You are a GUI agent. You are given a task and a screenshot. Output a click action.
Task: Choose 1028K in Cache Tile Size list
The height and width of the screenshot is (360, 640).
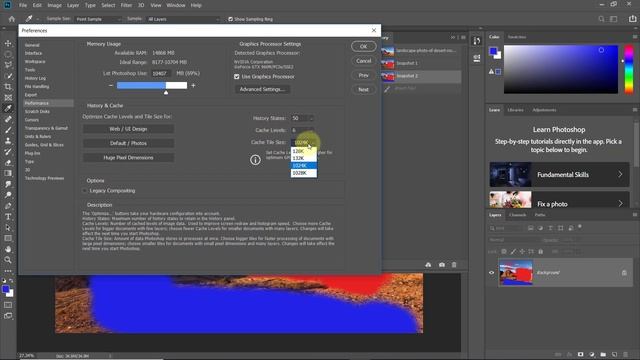(304, 173)
